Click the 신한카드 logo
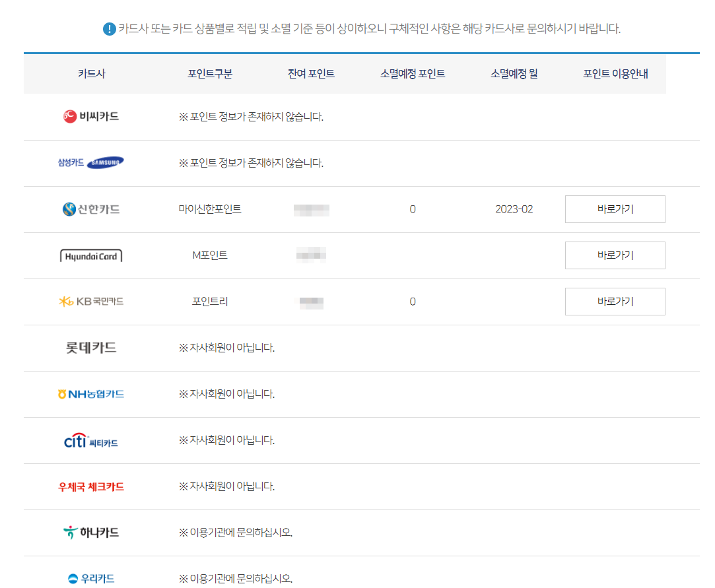Image resolution: width=715 pixels, height=588 pixels. point(91,209)
